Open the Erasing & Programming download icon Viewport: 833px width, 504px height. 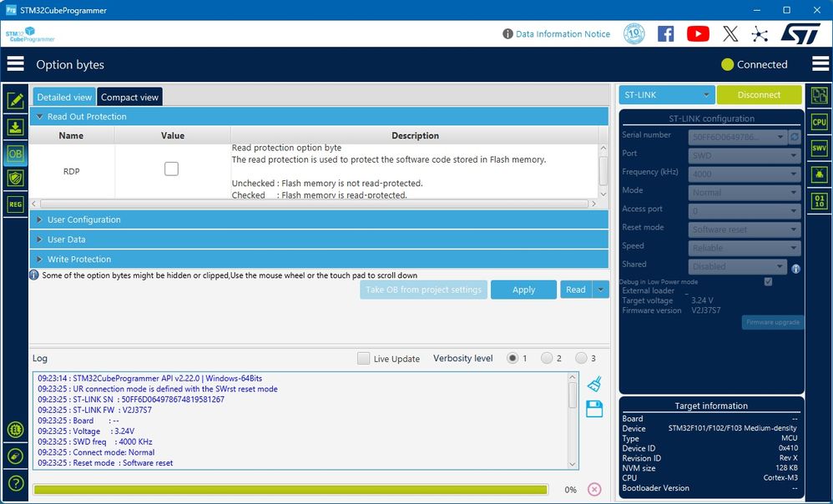pos(15,127)
